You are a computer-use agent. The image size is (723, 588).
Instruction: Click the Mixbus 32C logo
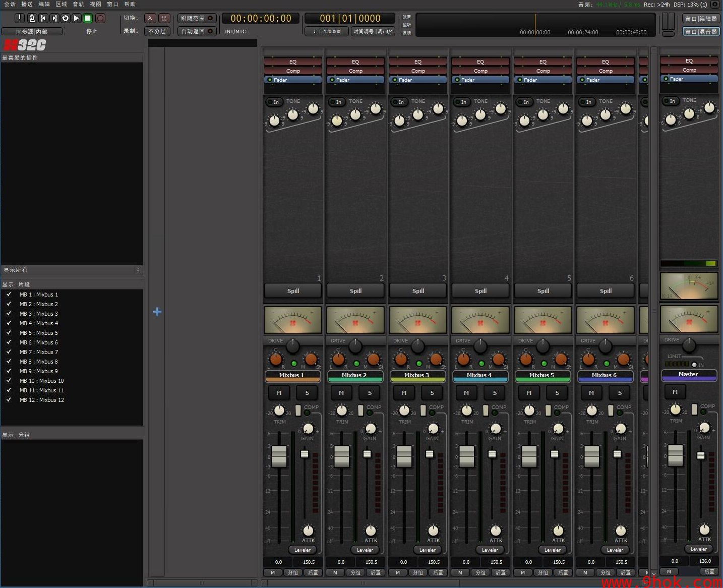click(x=25, y=45)
